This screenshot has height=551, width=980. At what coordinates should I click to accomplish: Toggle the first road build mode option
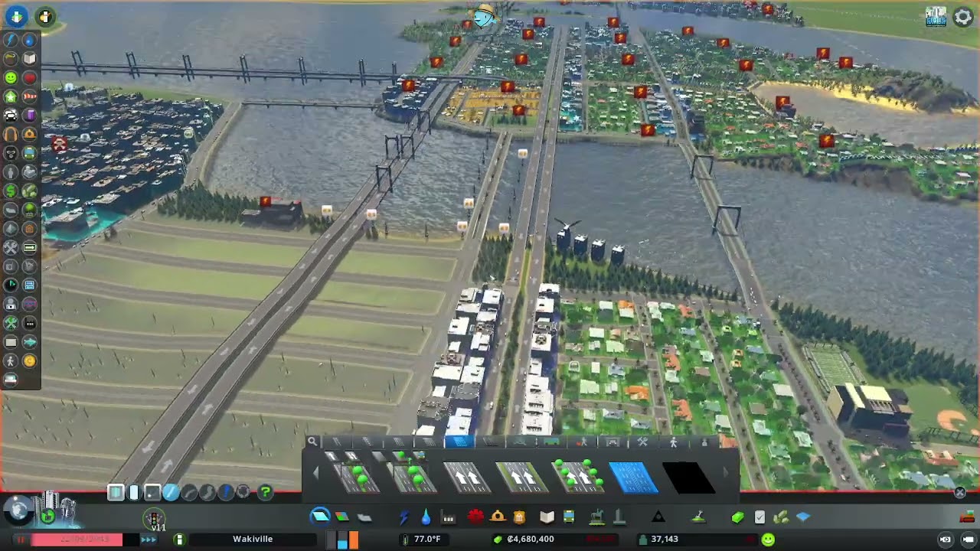pyautogui.click(x=116, y=492)
